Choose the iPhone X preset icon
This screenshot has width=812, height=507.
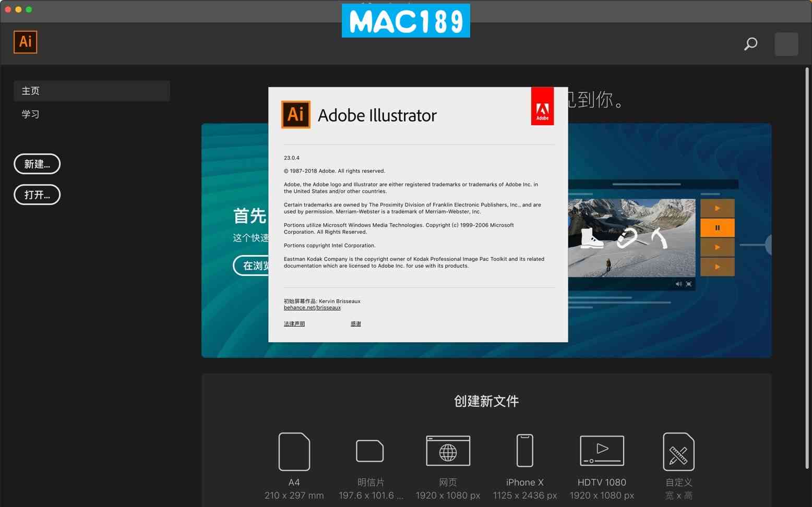point(525,451)
